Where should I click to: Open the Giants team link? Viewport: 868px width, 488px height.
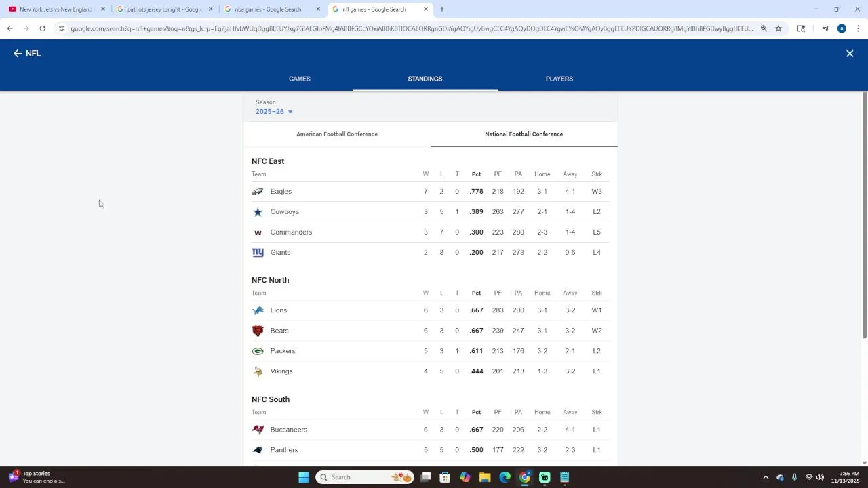coord(280,253)
